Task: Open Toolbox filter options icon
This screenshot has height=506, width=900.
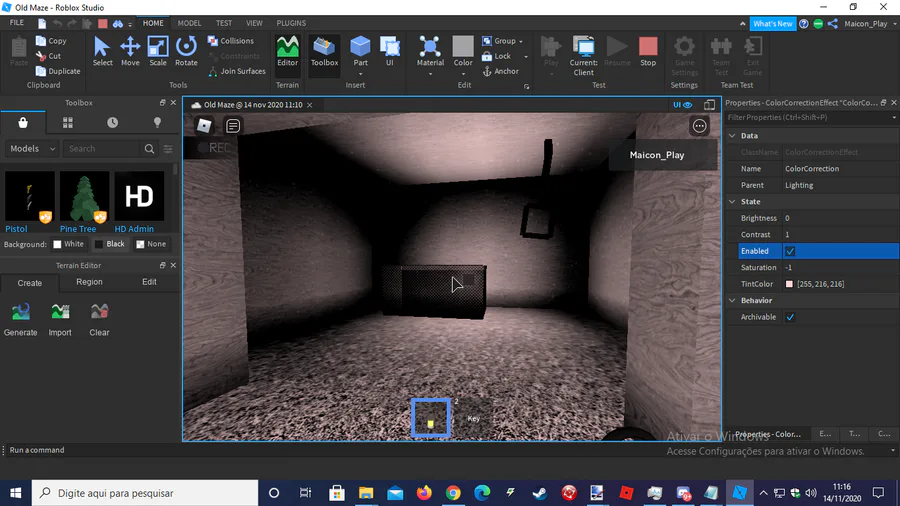Action: [168, 149]
